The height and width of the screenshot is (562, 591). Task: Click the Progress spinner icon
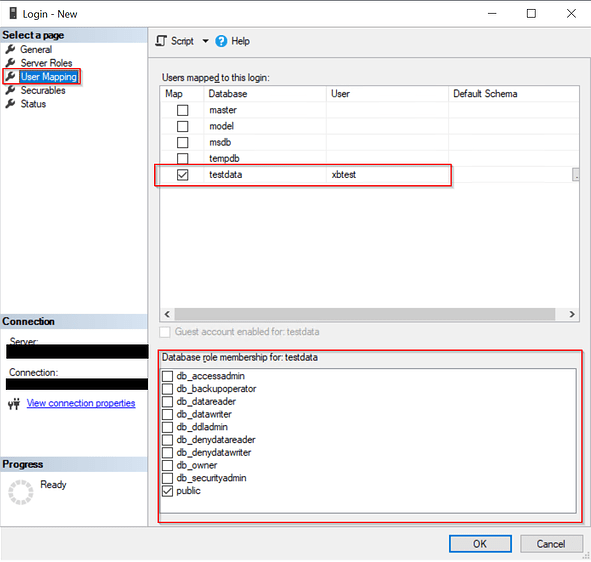point(21,492)
